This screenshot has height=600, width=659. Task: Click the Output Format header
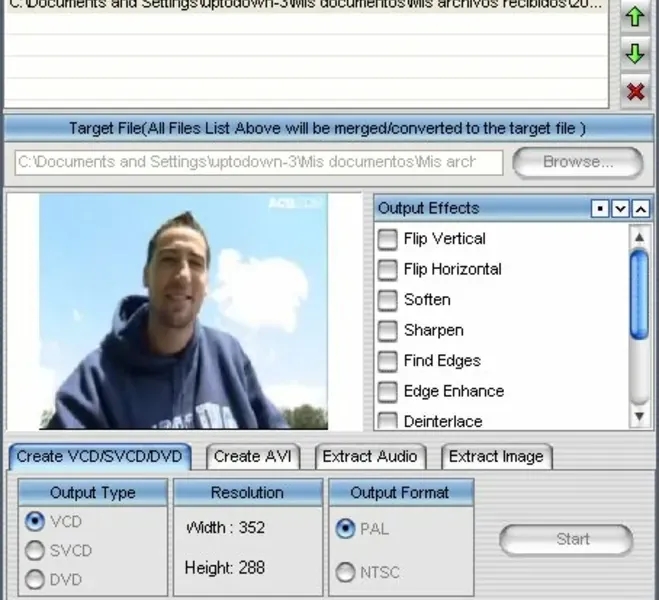point(400,492)
